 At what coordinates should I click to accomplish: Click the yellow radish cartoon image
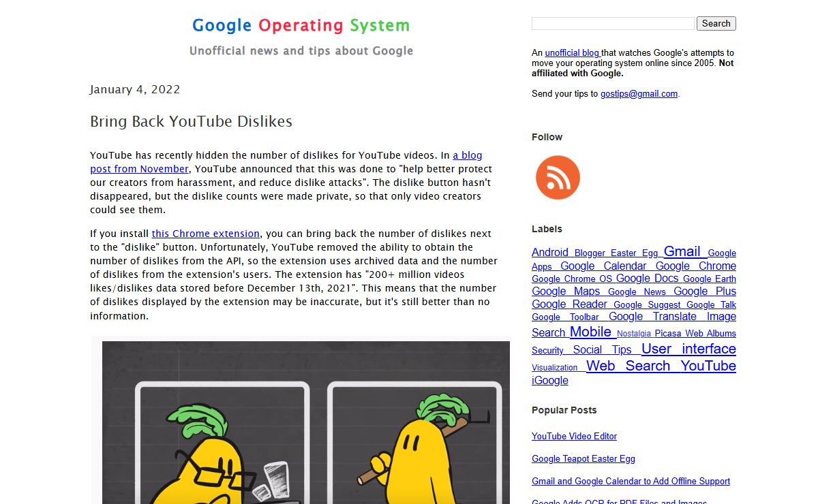306,422
